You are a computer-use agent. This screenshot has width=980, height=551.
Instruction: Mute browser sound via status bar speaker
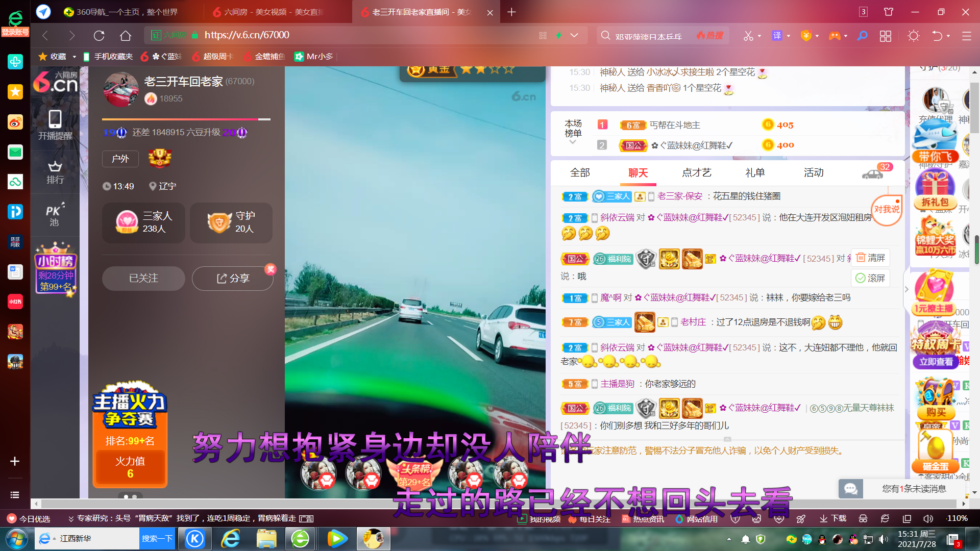tap(928, 519)
